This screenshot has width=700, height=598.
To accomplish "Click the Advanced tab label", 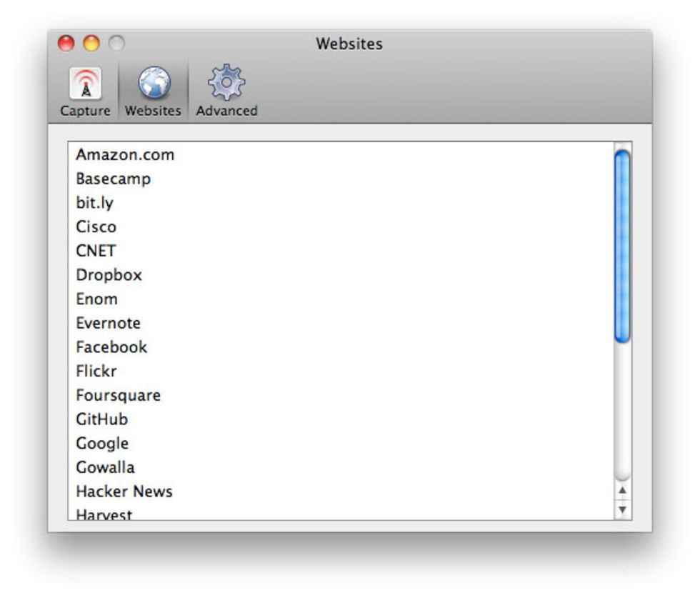I will [227, 111].
